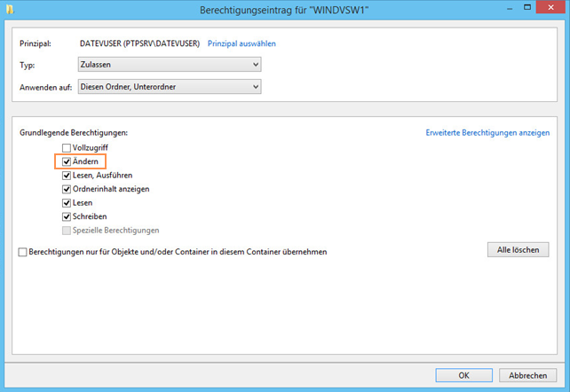This screenshot has width=570, height=392.
Task: Minimize the Berechtigungseintrag window
Action: [x=510, y=9]
